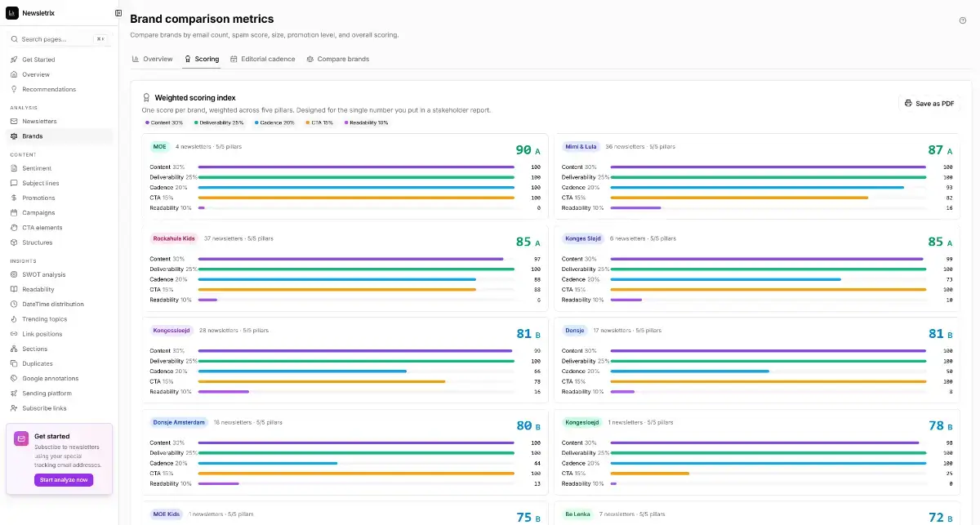Screen dimensions: 980x525
Task: Collapse the sidebar with the panel icon
Action: (118, 13)
